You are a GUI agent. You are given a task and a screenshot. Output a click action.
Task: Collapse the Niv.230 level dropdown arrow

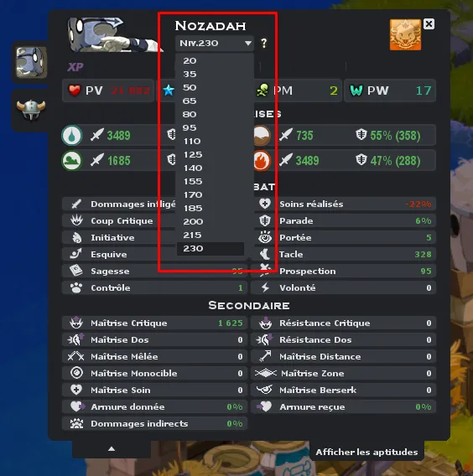[x=248, y=43]
